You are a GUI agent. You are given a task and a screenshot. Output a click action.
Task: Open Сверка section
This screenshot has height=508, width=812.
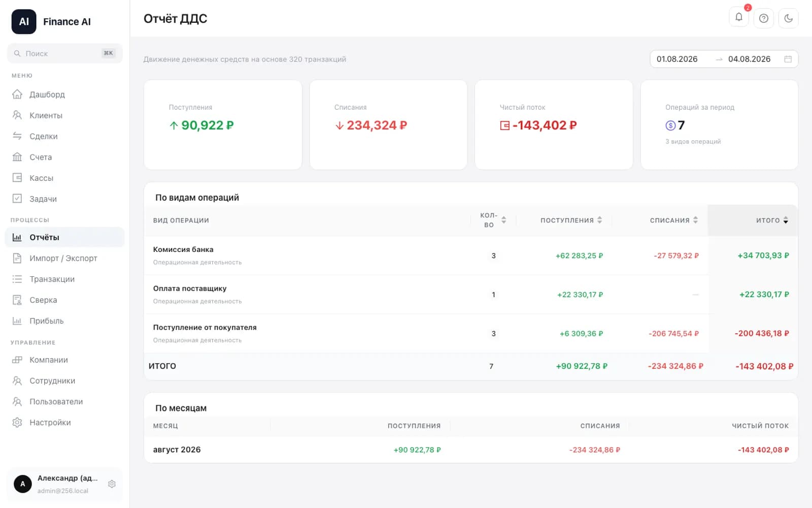(x=65, y=300)
